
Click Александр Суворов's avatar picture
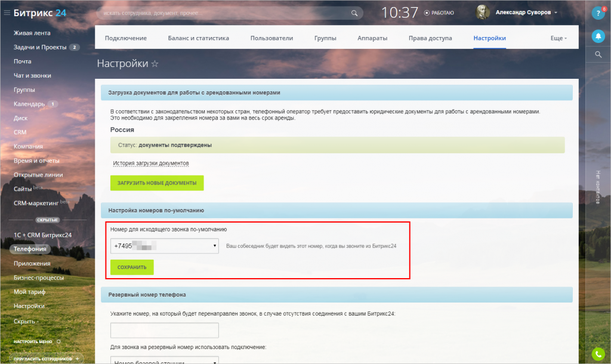point(483,12)
